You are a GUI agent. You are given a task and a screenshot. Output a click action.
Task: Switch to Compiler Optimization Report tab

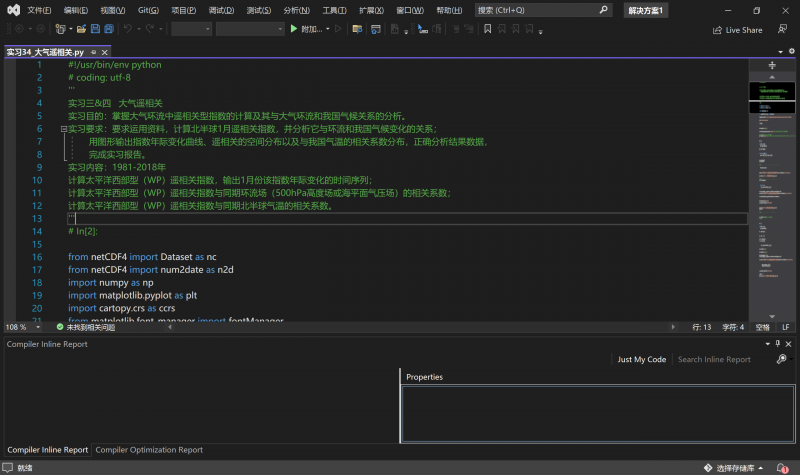(x=149, y=450)
